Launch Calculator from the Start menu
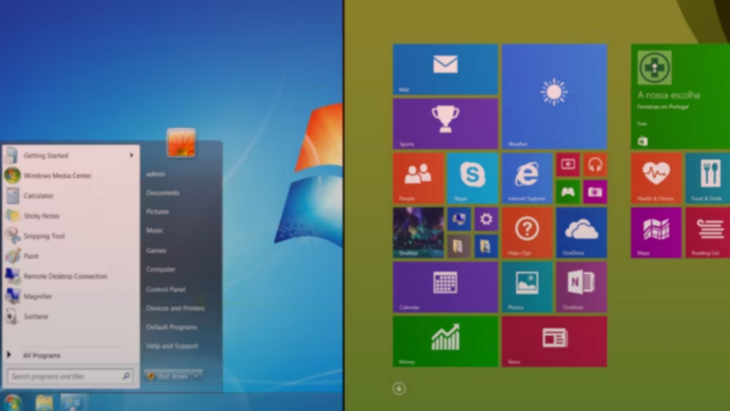730x411 pixels. [70, 195]
